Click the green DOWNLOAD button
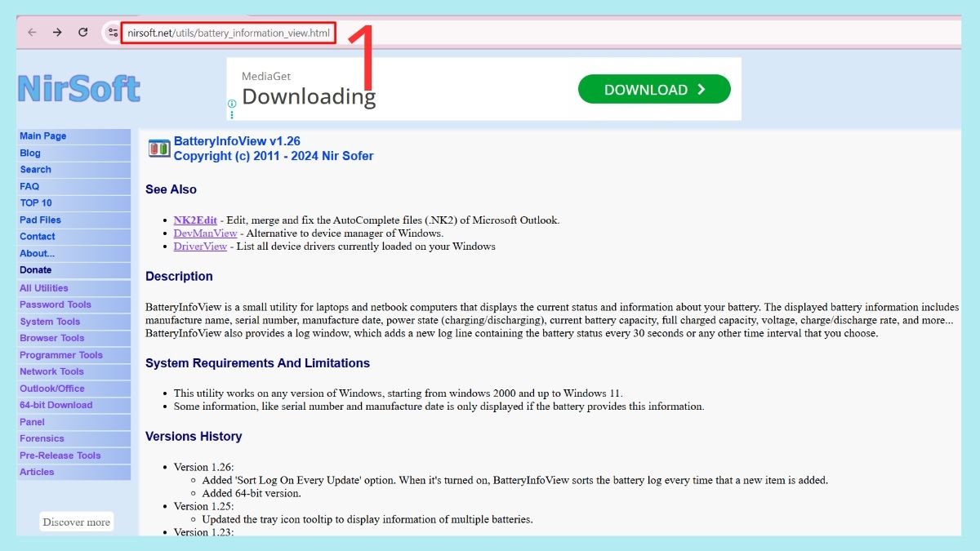Image resolution: width=980 pixels, height=551 pixels. coord(654,90)
